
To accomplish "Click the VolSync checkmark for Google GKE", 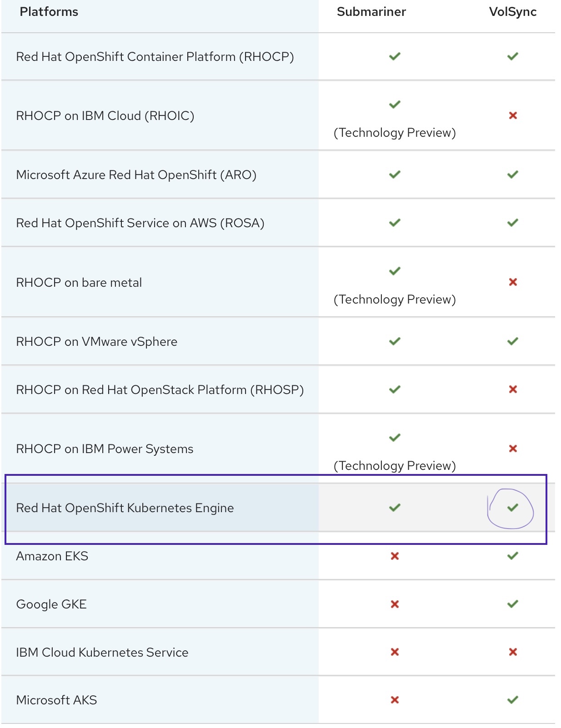I will (513, 604).
